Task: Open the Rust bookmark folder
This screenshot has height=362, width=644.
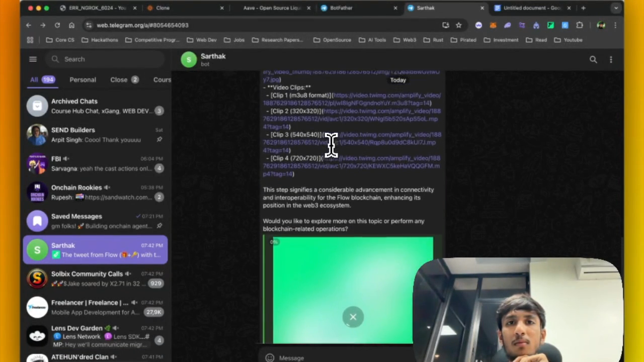Action: coord(433,40)
